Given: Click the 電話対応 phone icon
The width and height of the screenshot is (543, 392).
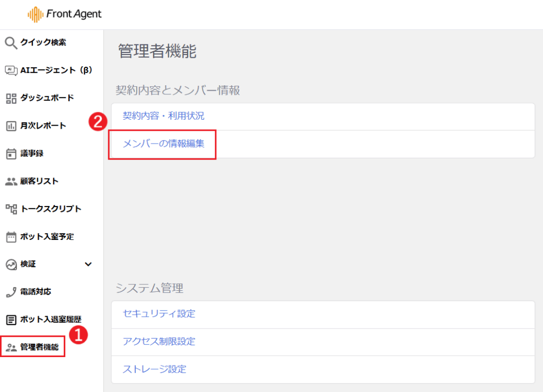Looking at the screenshot, I should tap(11, 292).
